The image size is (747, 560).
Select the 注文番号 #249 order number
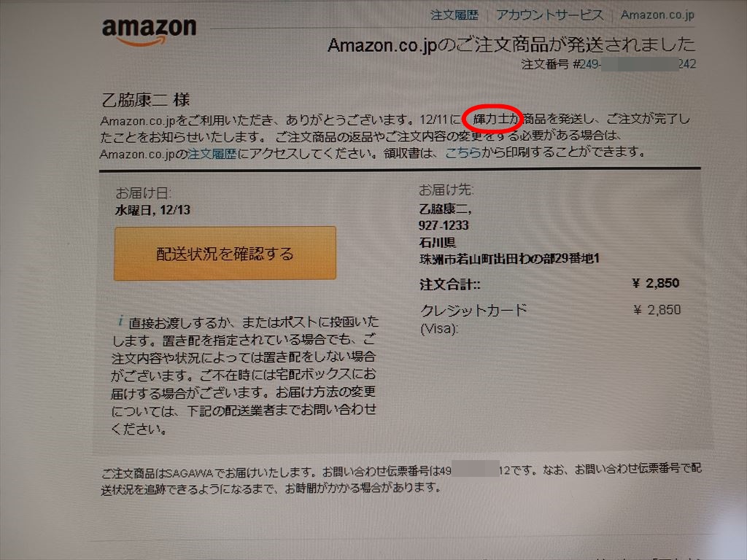click(x=608, y=64)
